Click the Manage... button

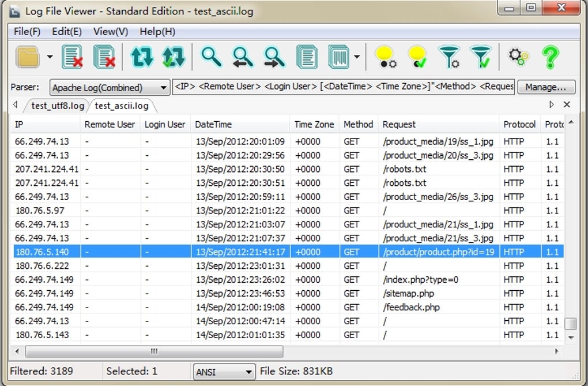(546, 87)
